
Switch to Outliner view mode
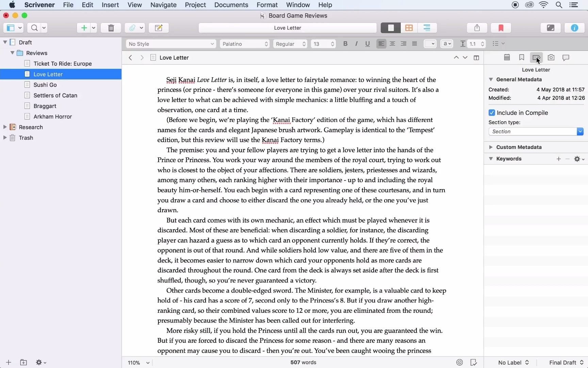click(427, 28)
